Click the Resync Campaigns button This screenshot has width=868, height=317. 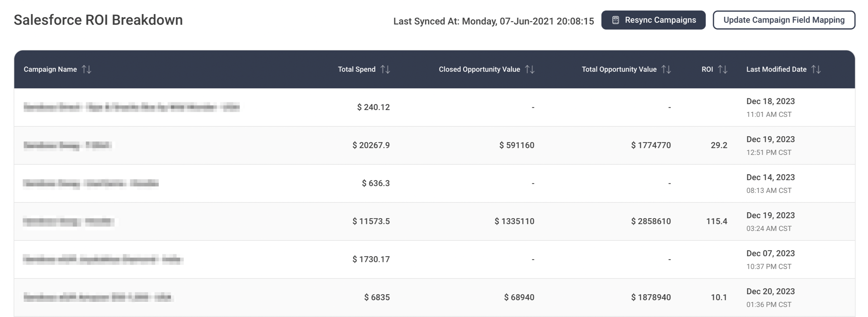click(653, 20)
